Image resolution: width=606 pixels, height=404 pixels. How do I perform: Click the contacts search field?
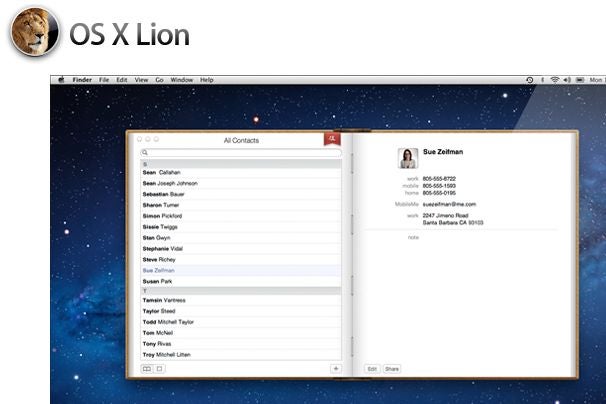[x=241, y=153]
